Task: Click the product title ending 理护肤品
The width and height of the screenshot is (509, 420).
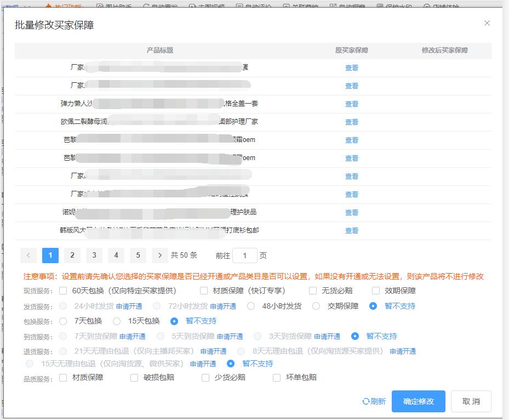Action: [x=159, y=212]
